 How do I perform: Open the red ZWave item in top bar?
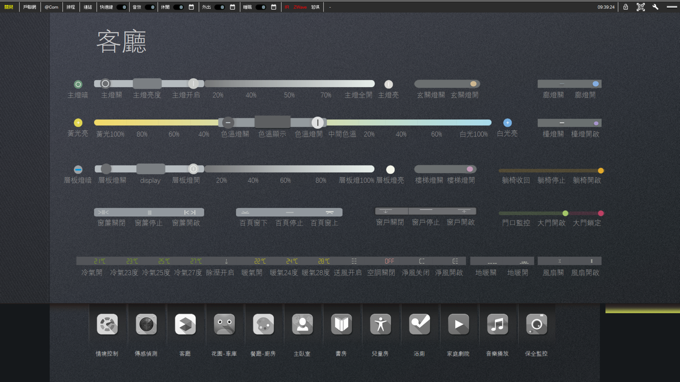(x=300, y=7)
